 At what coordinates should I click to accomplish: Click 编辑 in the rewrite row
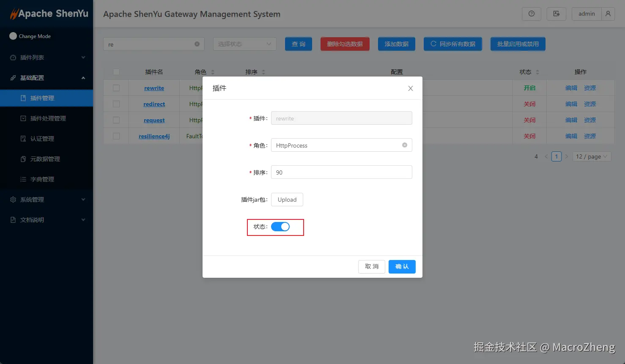coord(571,88)
